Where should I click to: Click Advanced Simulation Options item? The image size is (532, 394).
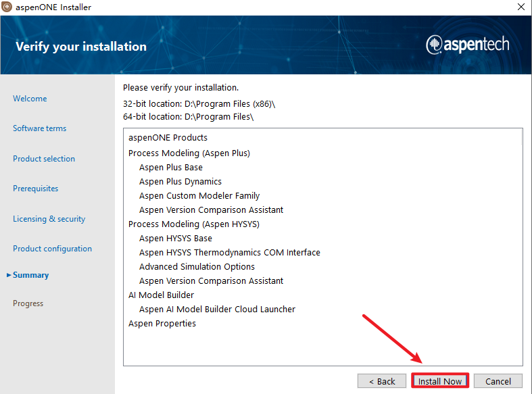coord(197,267)
